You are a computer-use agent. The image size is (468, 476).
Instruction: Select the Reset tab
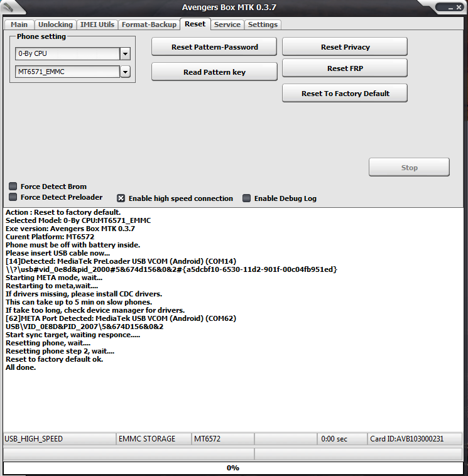tap(195, 24)
